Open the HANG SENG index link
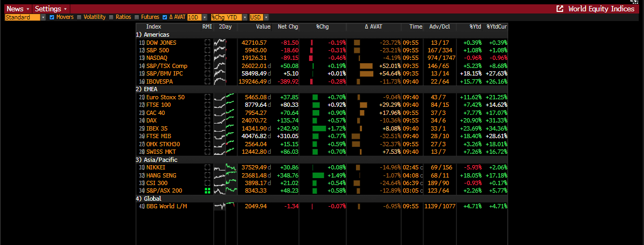 pos(162,175)
